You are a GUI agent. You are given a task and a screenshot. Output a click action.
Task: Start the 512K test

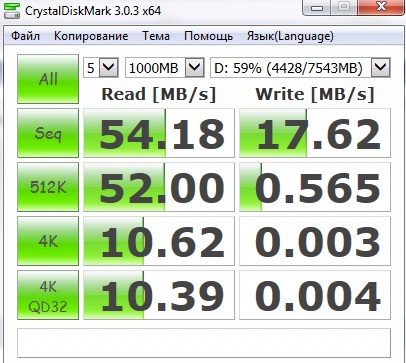point(48,187)
